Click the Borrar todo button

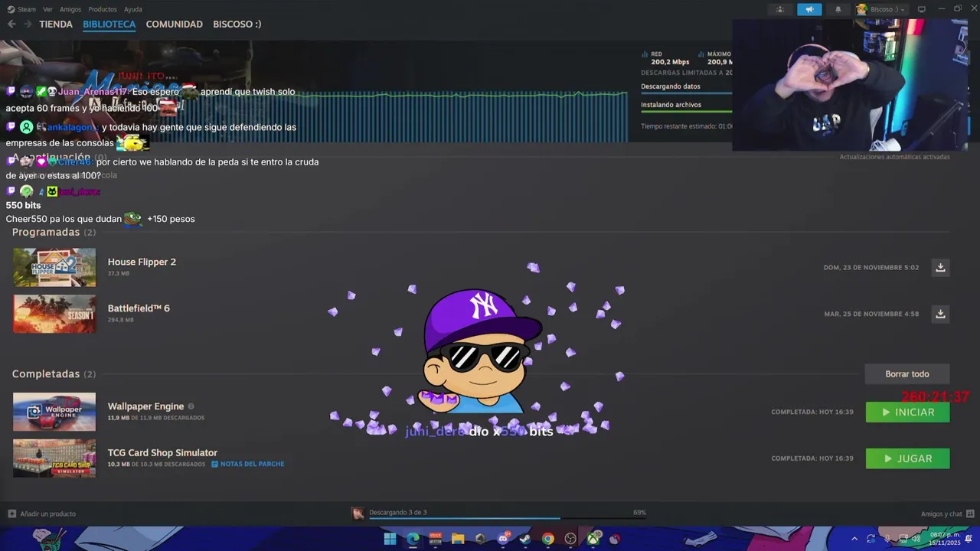(907, 374)
